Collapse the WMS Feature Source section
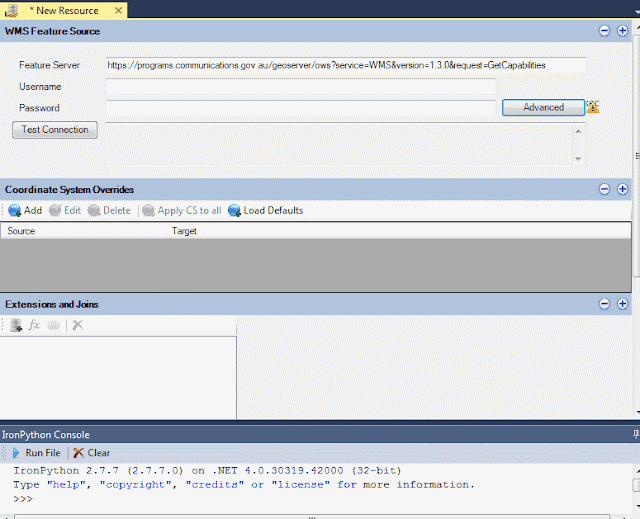The width and height of the screenshot is (640, 519). coord(604,31)
